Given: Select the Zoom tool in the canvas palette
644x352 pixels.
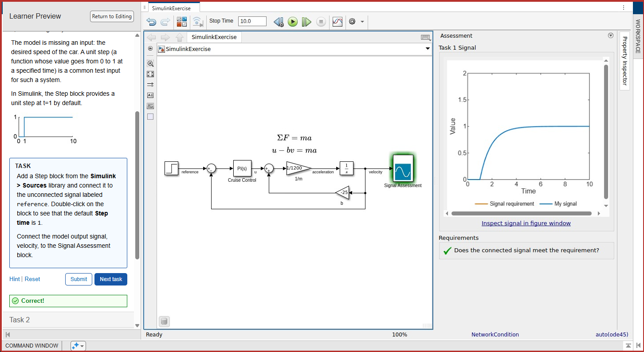Looking at the screenshot, I should pyautogui.click(x=150, y=63).
